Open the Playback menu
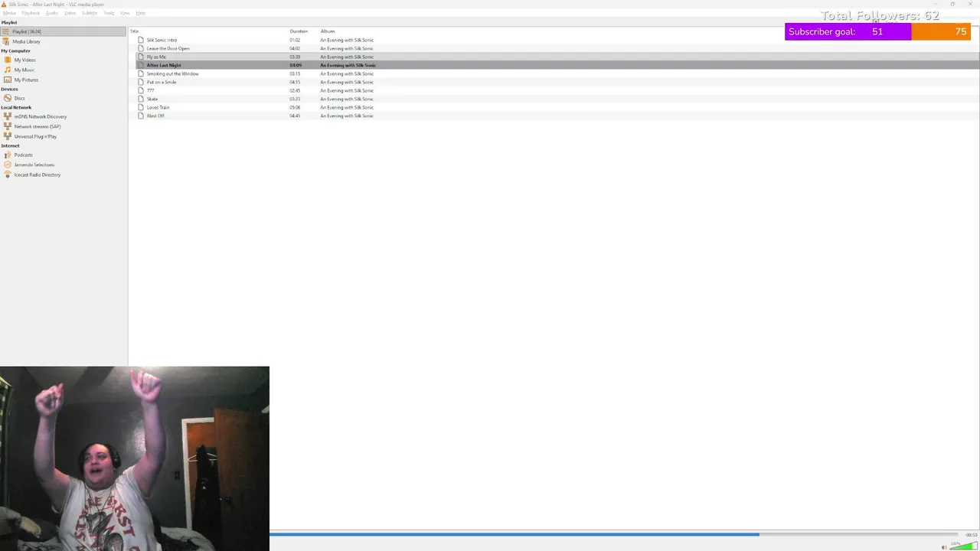This screenshot has height=551, width=980. pos(31,13)
